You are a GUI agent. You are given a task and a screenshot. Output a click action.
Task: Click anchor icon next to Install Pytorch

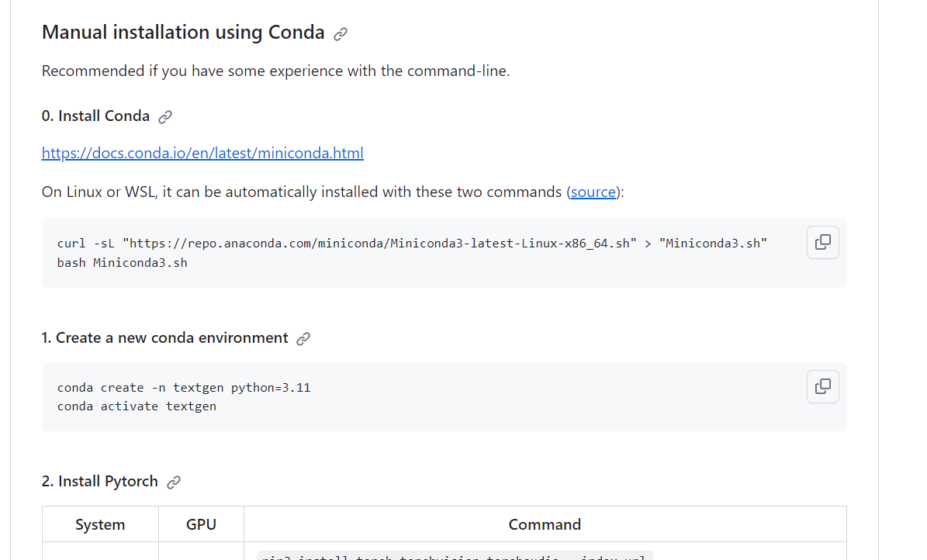(x=174, y=482)
